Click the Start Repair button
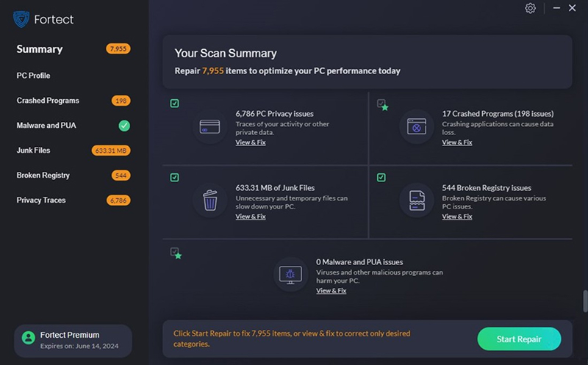Viewport: 588px width, 365px height. click(519, 339)
